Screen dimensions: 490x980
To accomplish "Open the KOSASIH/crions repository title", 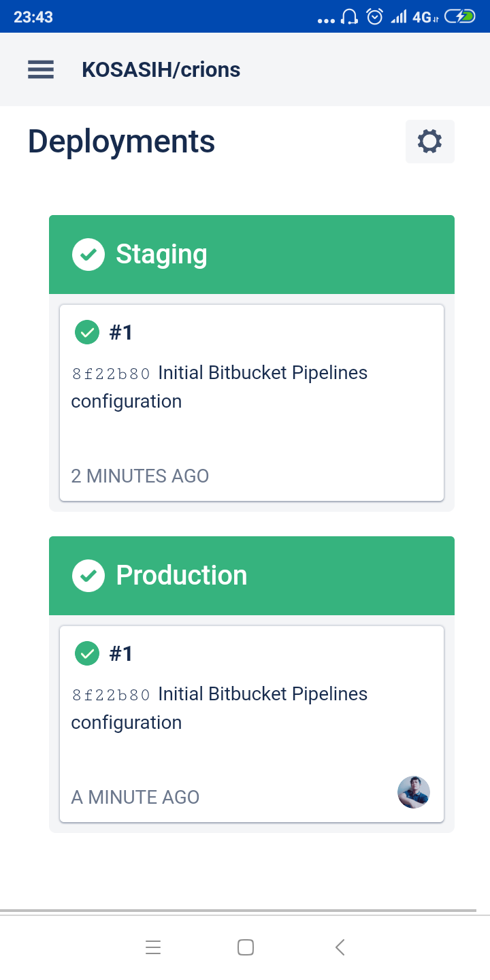I will point(161,69).
